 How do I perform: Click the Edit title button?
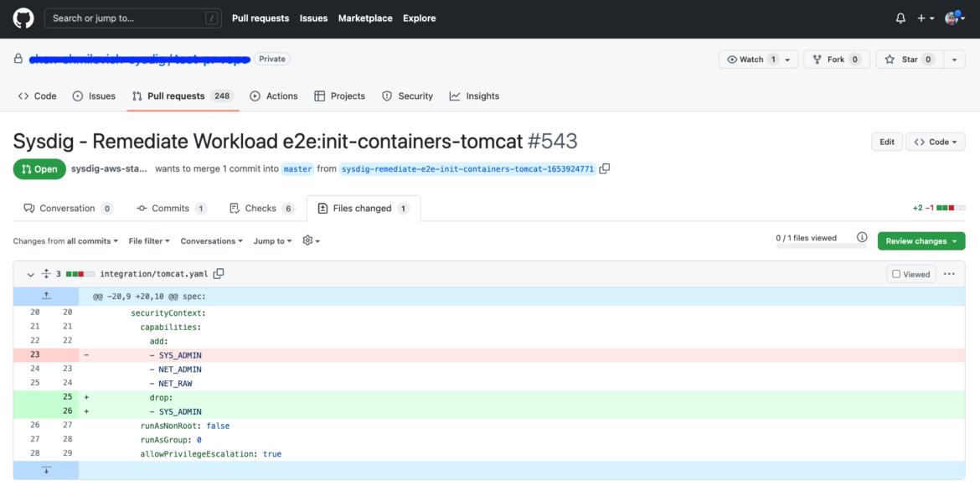[887, 142]
